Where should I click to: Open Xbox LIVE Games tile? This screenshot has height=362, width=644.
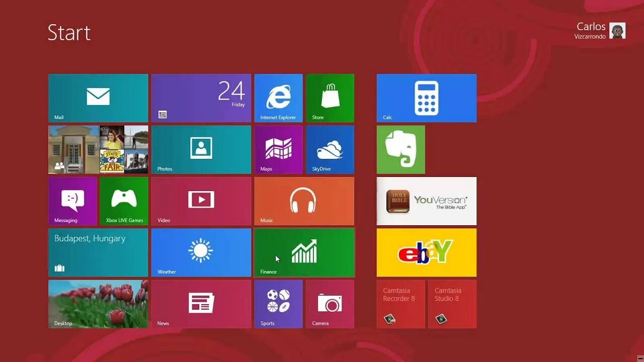124,201
